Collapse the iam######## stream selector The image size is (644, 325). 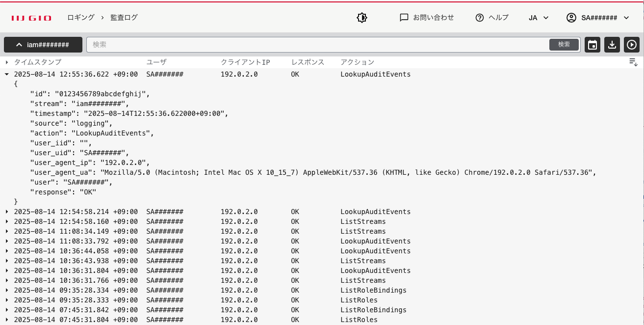[x=43, y=45]
